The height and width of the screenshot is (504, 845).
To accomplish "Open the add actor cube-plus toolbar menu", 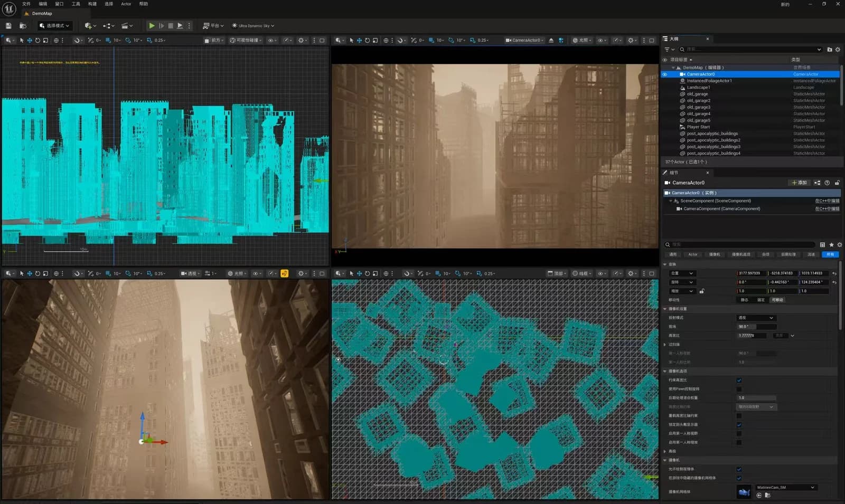I will [90, 25].
